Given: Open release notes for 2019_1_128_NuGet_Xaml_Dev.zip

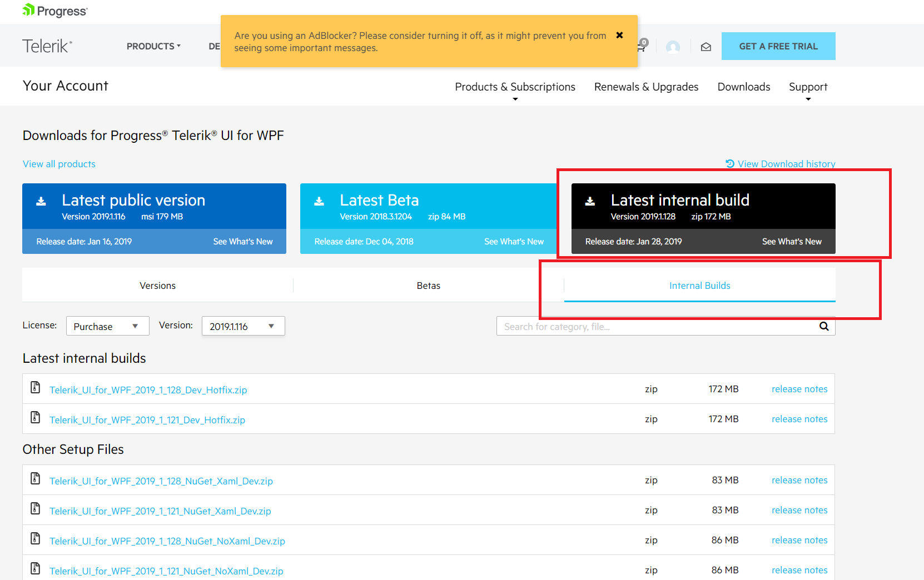Looking at the screenshot, I should (x=799, y=480).
